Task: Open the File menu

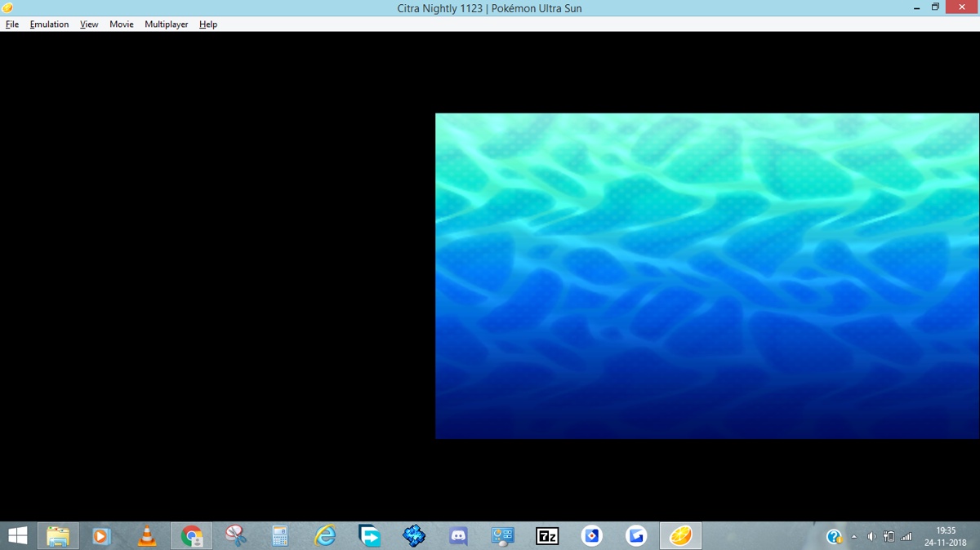Action: pos(12,24)
